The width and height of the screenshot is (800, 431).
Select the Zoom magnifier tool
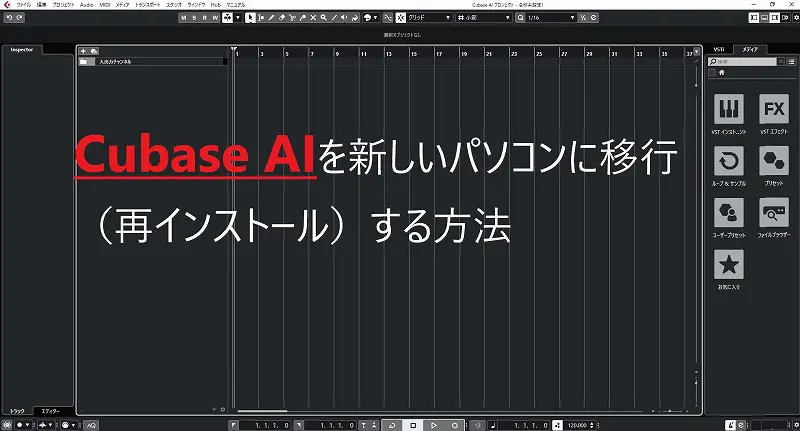[x=323, y=17]
